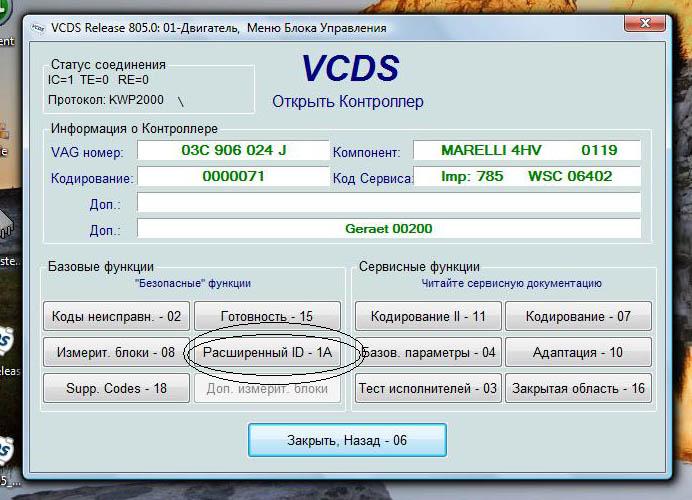The image size is (692, 500).
Task: Click the Компонент field MARELLI 4HV
Action: click(x=527, y=150)
